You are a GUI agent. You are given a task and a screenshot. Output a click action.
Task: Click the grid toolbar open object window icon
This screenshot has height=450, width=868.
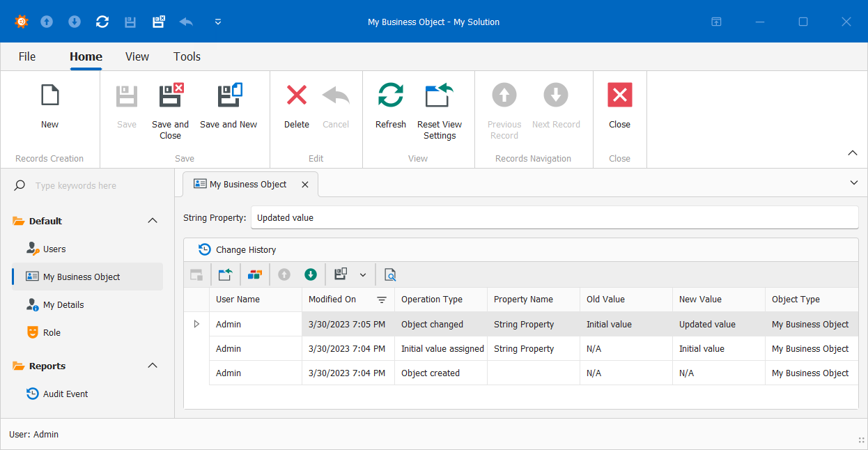196,274
